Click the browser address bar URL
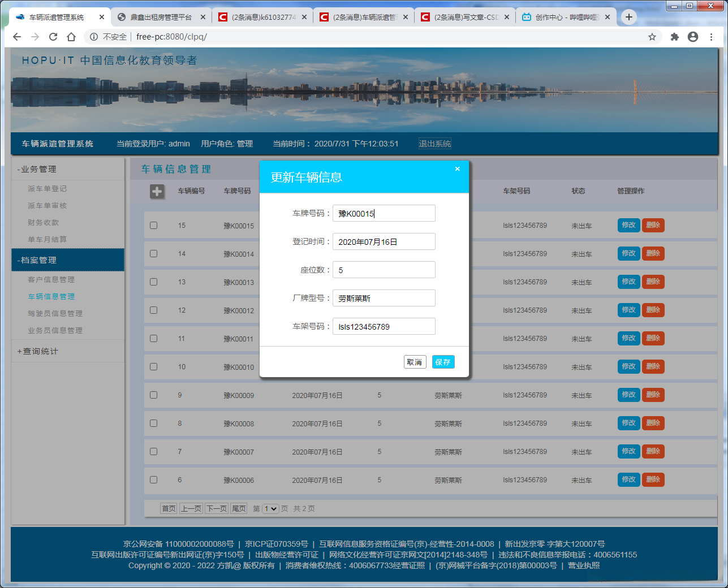This screenshot has width=728, height=588. coord(171,37)
